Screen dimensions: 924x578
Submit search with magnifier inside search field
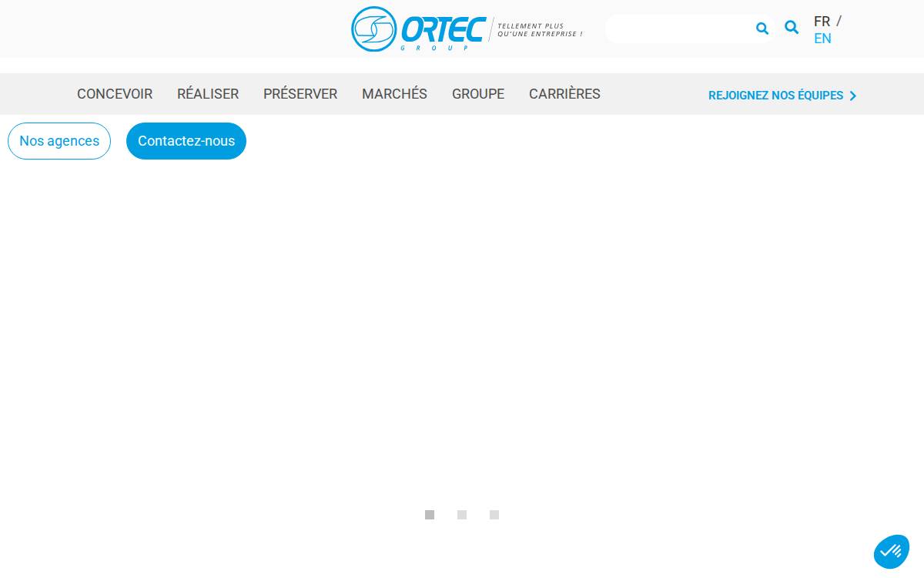click(x=762, y=29)
